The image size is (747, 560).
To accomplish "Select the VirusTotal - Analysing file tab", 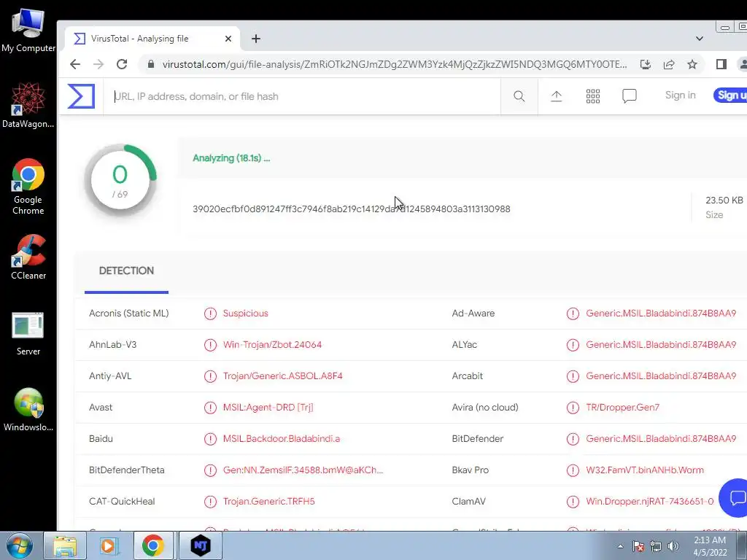I will (x=152, y=39).
